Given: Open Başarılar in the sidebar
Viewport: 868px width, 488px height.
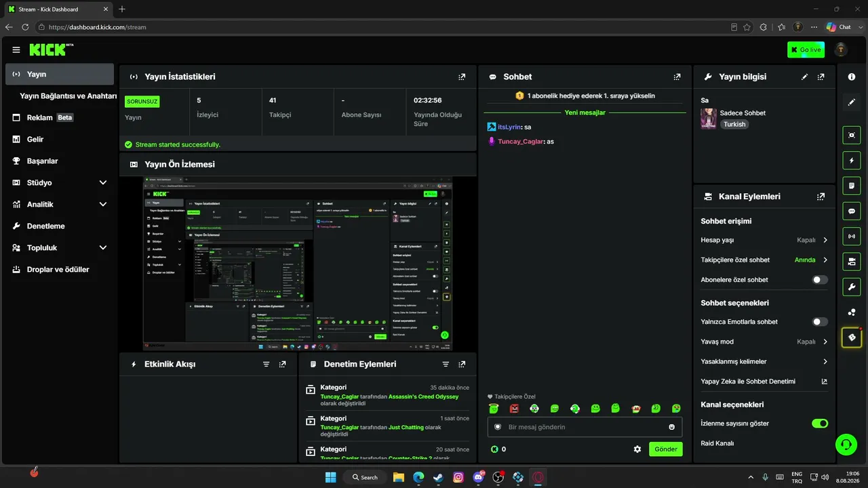Looking at the screenshot, I should (x=60, y=161).
